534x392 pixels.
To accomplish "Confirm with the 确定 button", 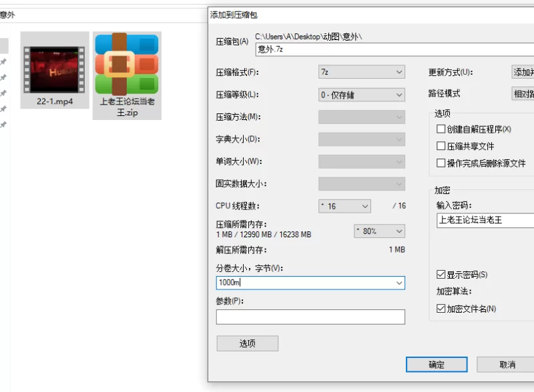I will click(x=437, y=365).
